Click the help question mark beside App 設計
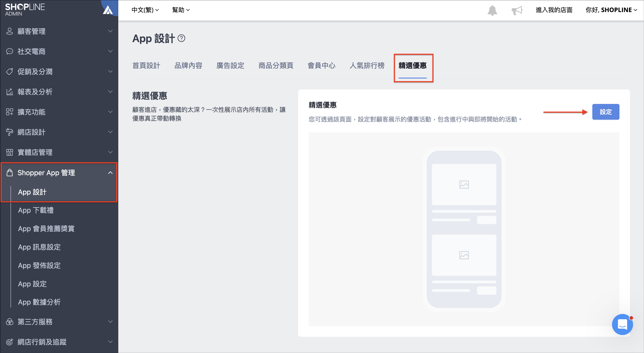 point(181,38)
